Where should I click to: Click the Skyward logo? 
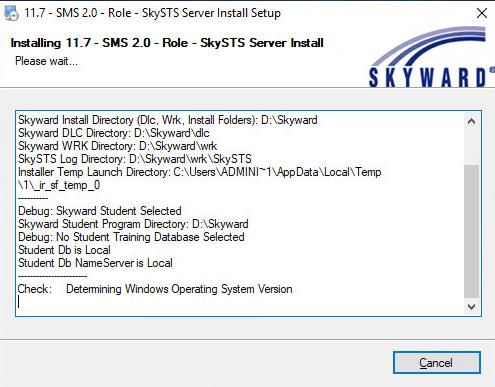[431, 57]
